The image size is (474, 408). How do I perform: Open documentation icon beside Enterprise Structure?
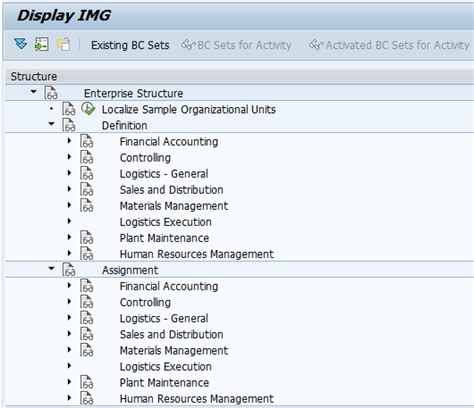[51, 93]
